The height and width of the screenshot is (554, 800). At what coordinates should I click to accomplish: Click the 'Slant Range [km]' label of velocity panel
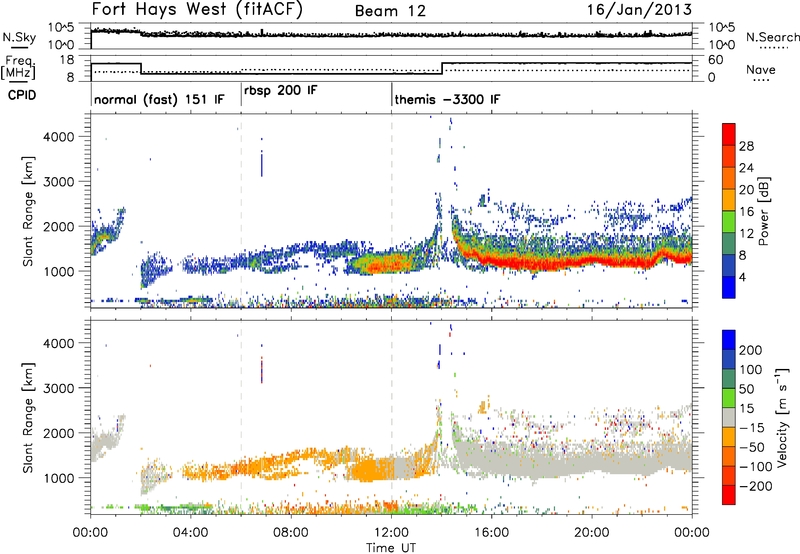coord(28,417)
